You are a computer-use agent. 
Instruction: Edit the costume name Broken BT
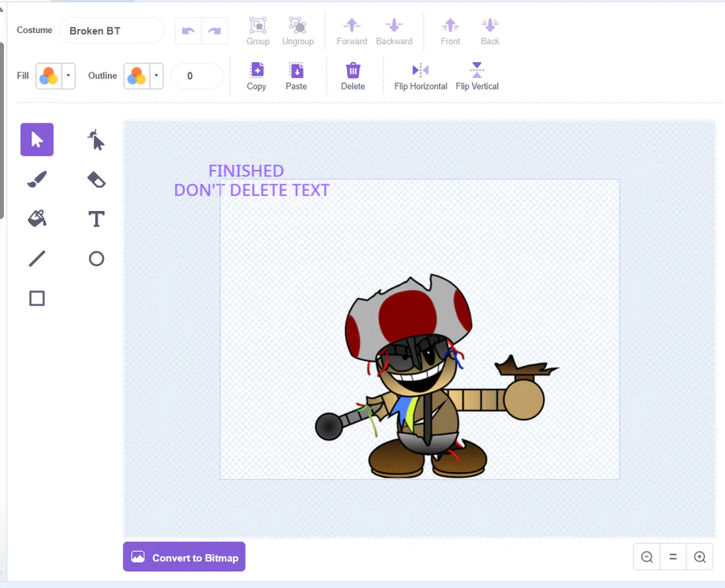111,31
